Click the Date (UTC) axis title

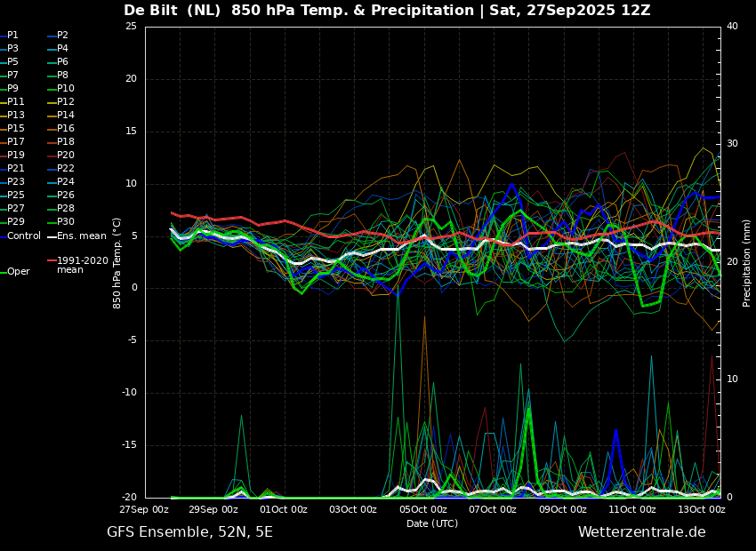point(432,523)
